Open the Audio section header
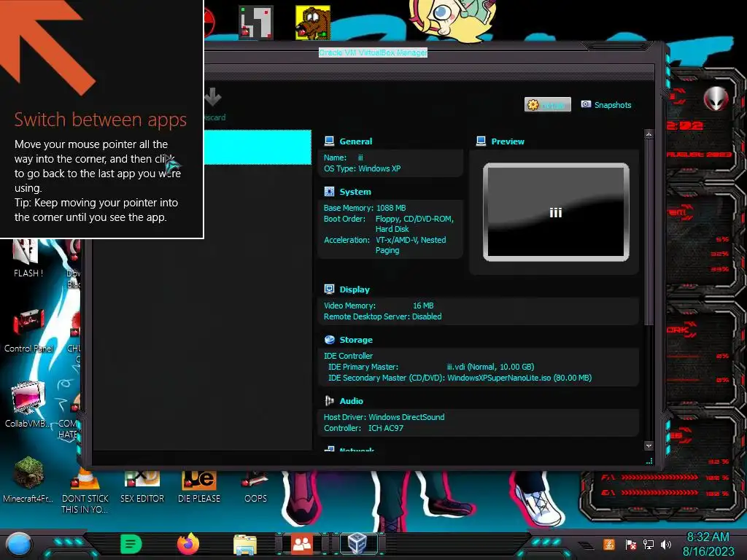The image size is (747, 560). coord(351,401)
